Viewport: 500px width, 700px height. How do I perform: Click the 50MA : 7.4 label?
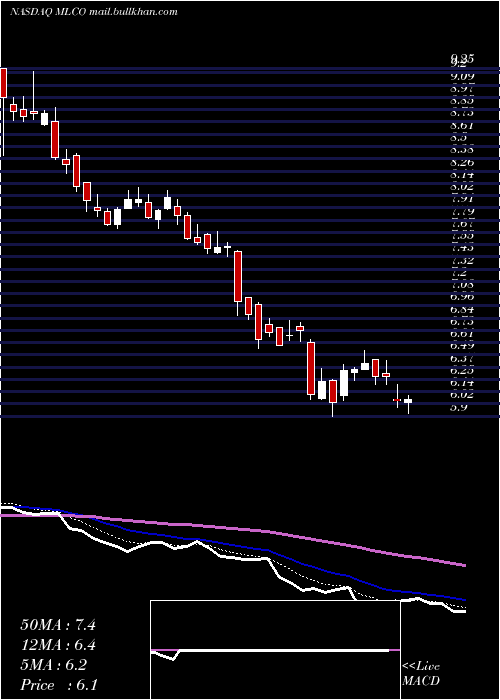(x=58, y=625)
